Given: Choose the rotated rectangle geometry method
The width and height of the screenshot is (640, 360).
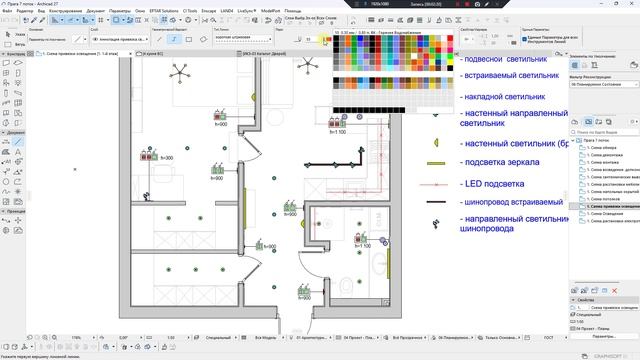Looking at the screenshot, I should point(203,40).
